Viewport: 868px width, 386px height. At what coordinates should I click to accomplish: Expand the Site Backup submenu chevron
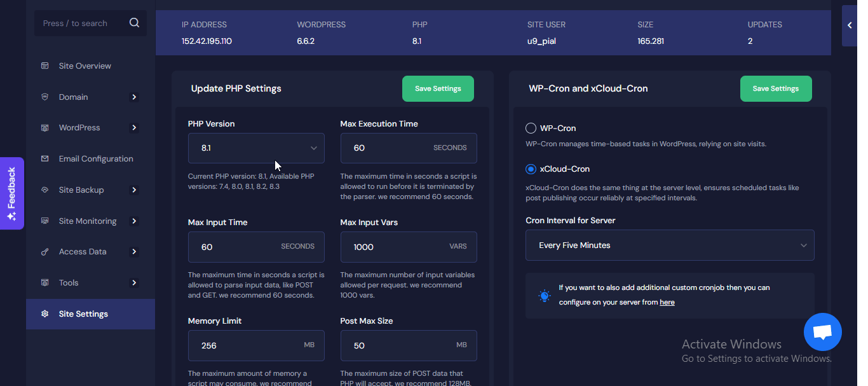point(134,190)
